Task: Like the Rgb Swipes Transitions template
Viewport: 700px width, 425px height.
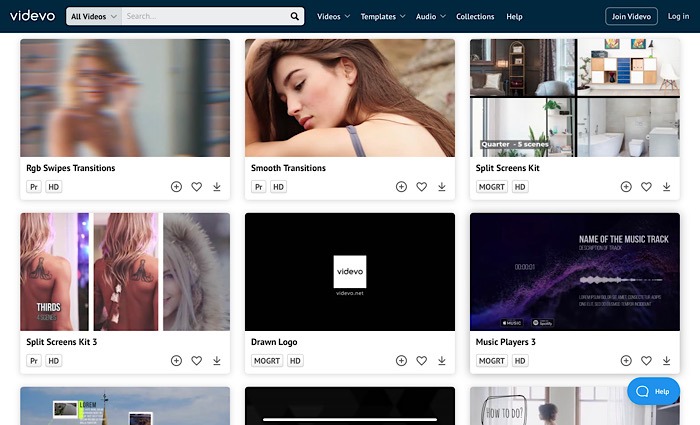Action: [x=197, y=187]
